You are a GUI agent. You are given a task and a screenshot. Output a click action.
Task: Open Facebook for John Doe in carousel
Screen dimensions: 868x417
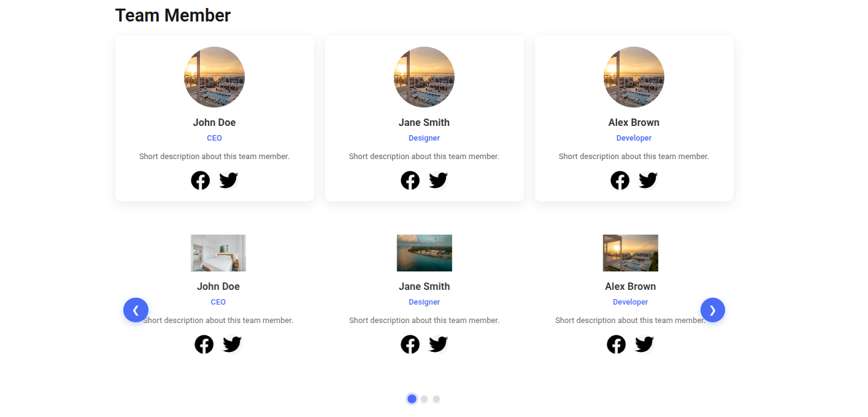pos(204,345)
